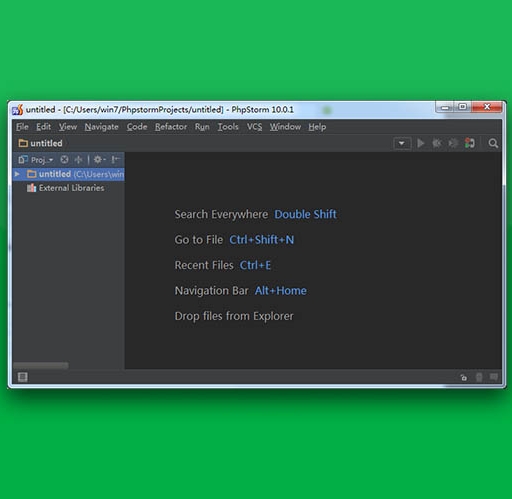This screenshot has height=499, width=512.
Task: Expand the untitled project tree node
Action: pos(17,174)
